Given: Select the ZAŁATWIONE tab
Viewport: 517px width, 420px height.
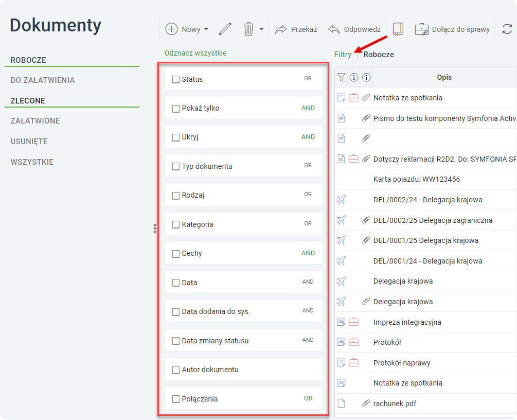Looking at the screenshot, I should [x=35, y=121].
